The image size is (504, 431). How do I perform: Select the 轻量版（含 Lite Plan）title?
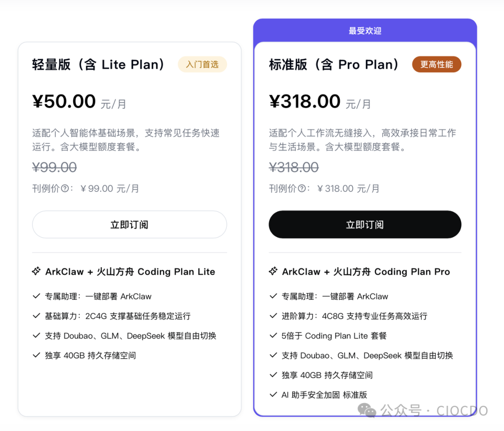[99, 64]
